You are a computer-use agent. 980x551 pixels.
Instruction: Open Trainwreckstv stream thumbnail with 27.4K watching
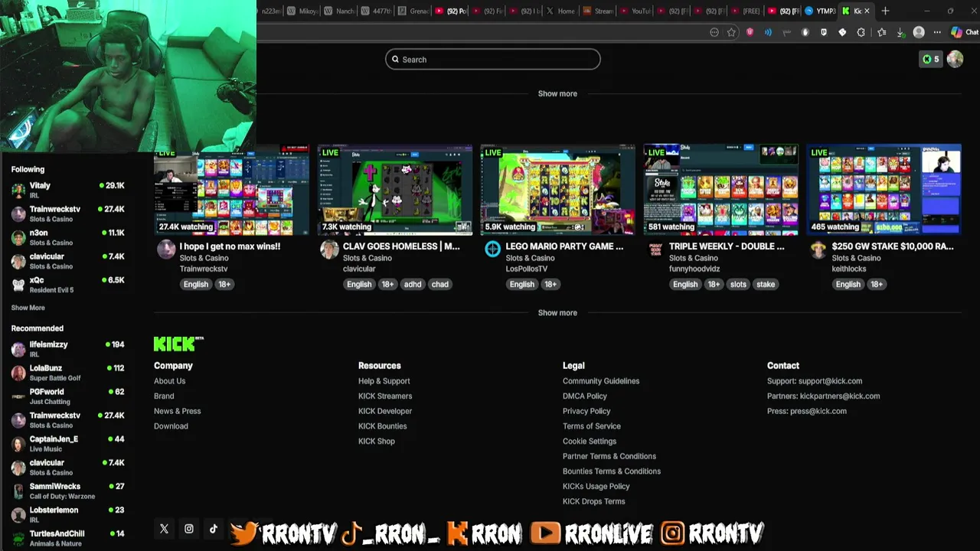pyautogui.click(x=231, y=189)
